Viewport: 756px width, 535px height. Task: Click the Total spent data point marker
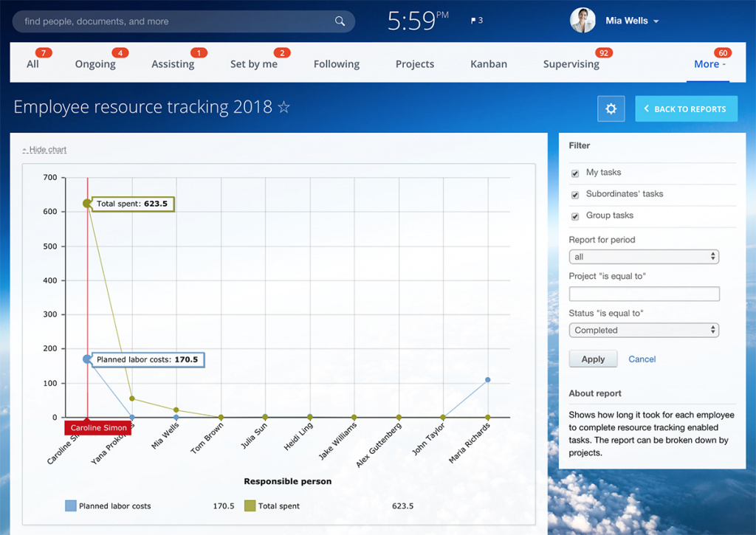[87, 204]
